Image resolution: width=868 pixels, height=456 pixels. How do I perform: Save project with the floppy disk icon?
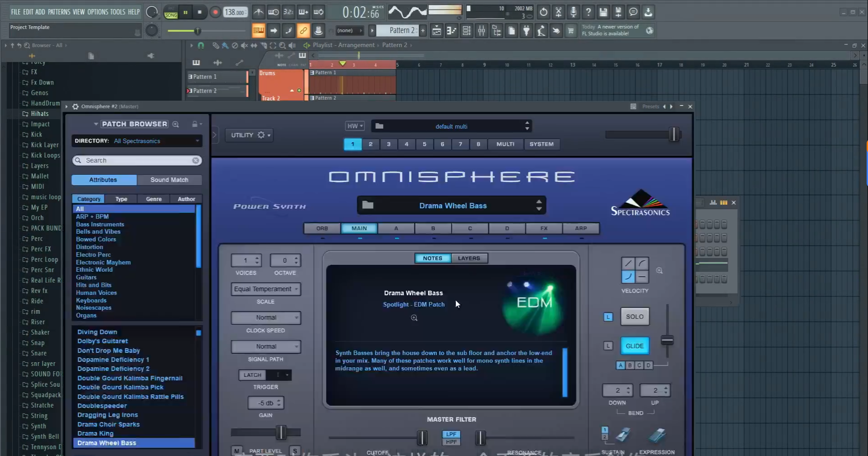click(603, 12)
